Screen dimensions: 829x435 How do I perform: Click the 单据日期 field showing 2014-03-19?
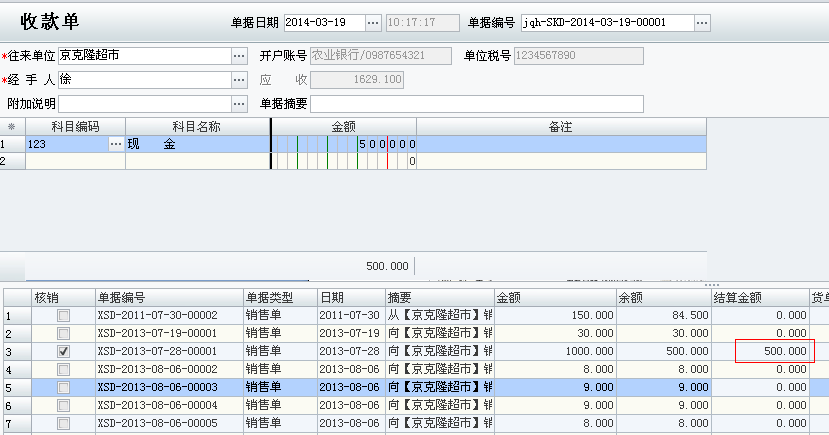[325, 23]
